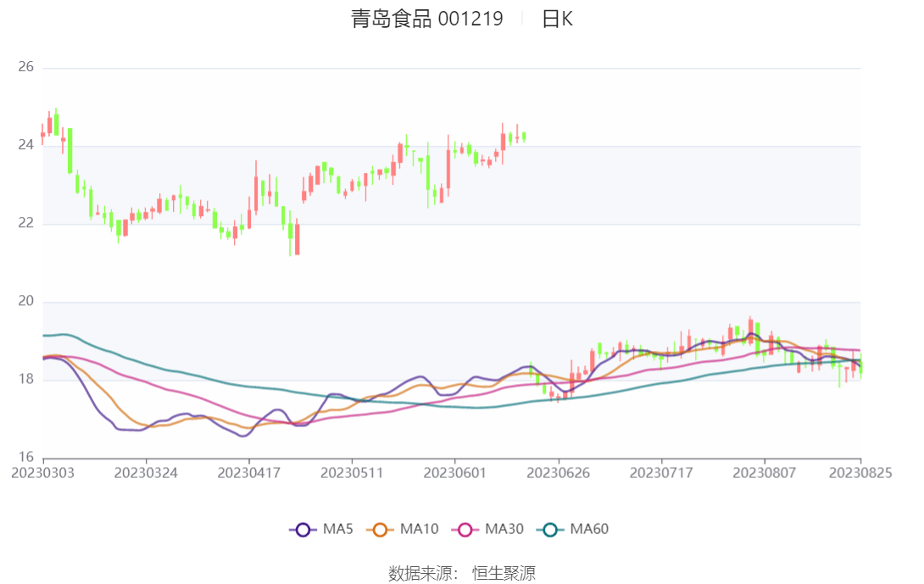This screenshot has width=924, height=584.
Task: Click the 16 price label at axis bottom
Action: click(25, 458)
